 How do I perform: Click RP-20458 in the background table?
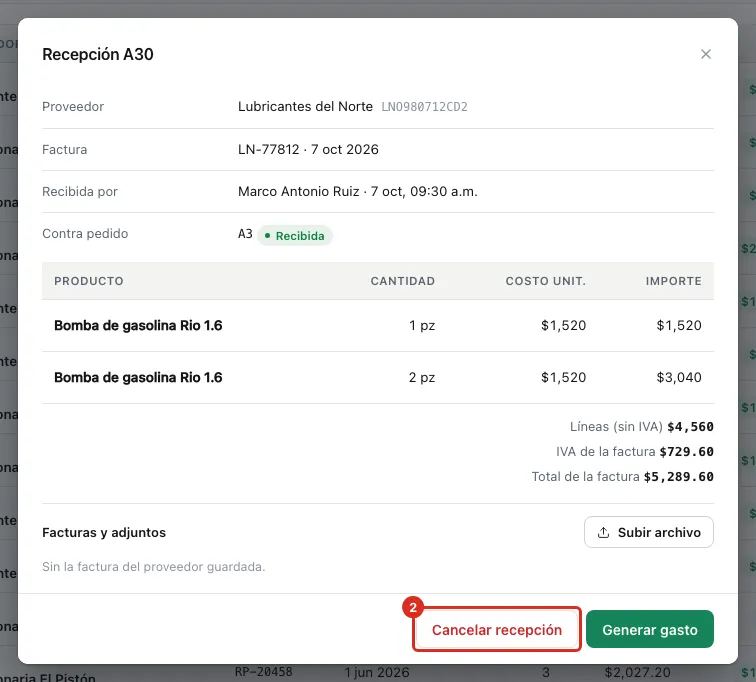coord(264,672)
